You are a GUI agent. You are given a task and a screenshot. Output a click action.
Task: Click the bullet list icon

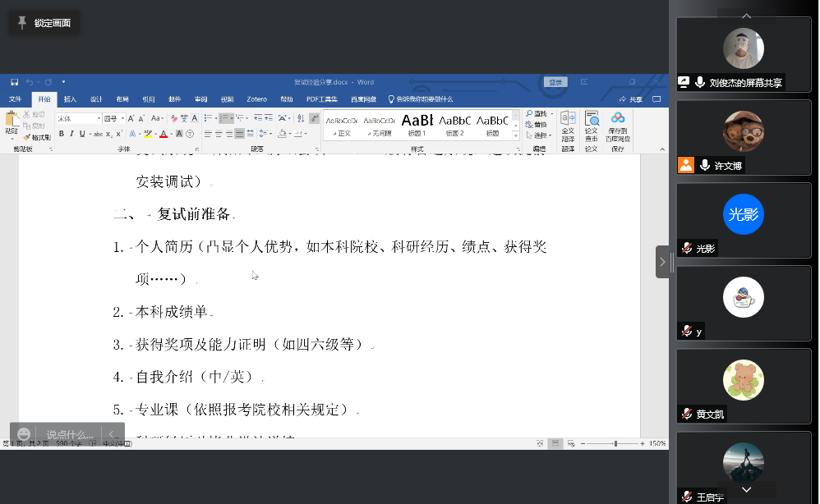[x=209, y=118]
